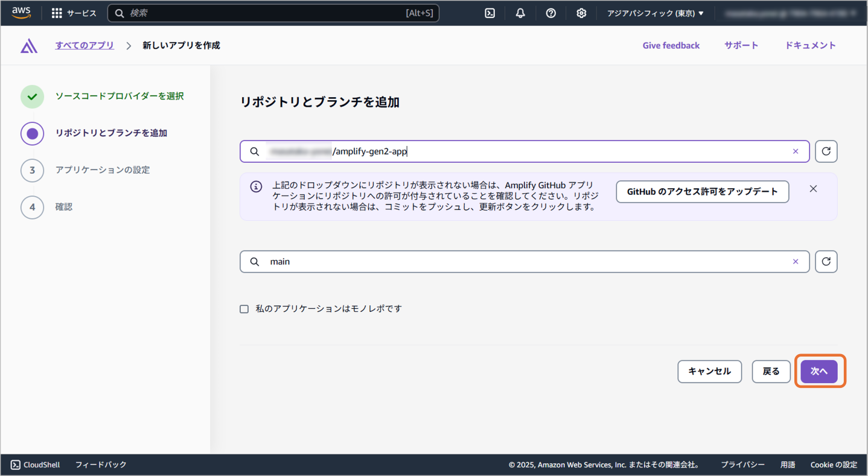Go to すべてのアプリ breadcrumb link
Screen dimensions: 868x476
click(85, 45)
